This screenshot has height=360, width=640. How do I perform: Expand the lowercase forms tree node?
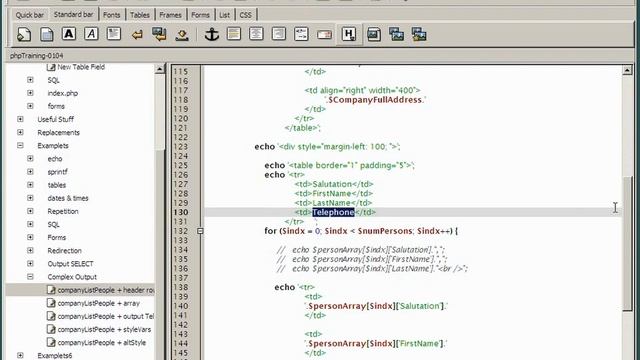(30, 106)
